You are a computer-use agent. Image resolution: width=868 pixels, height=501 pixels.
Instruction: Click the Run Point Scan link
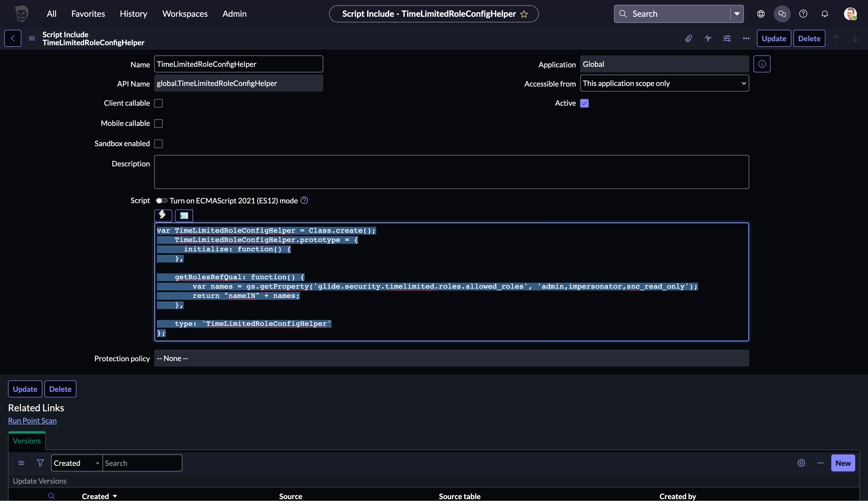32,421
